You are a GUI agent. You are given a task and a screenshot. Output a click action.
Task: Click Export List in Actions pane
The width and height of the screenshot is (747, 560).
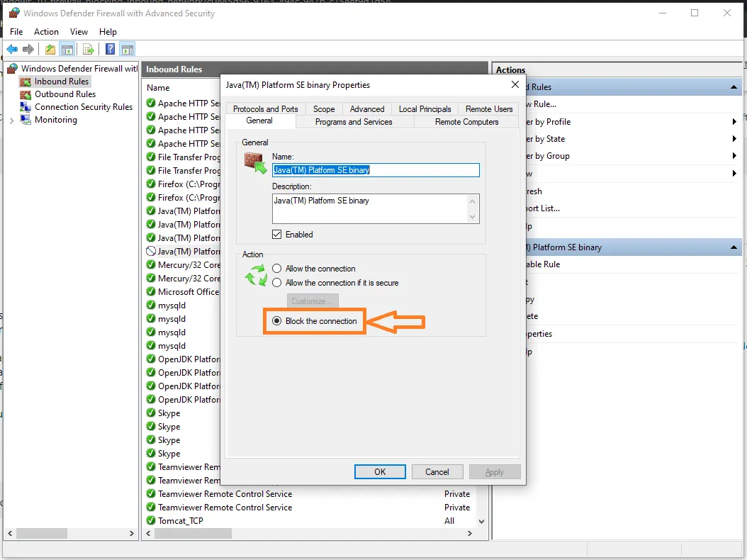pyautogui.click(x=543, y=208)
